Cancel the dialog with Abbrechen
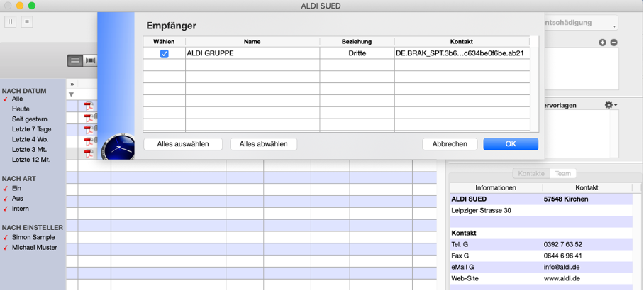The width and height of the screenshot is (644, 291). pyautogui.click(x=450, y=144)
